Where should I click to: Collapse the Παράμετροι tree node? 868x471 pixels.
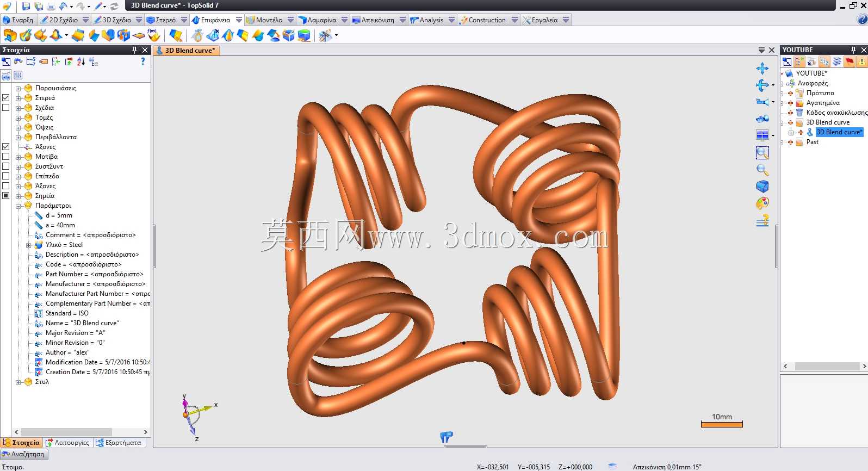coord(18,206)
